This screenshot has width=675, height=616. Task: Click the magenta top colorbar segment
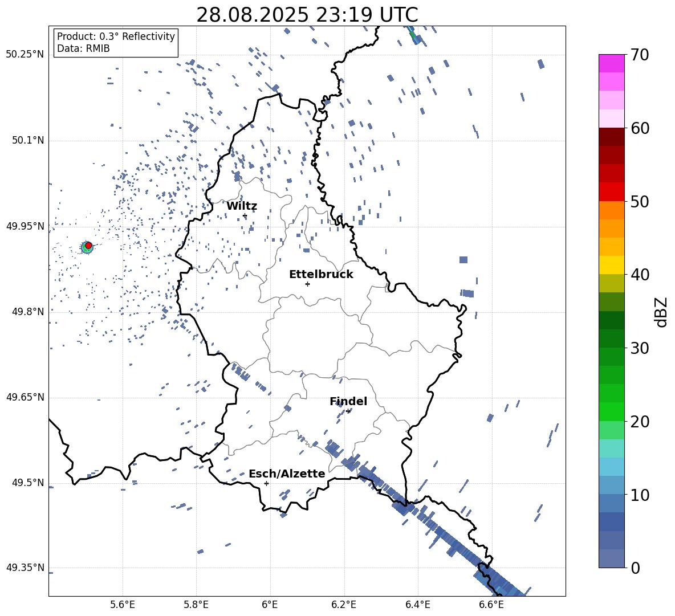[611, 63]
